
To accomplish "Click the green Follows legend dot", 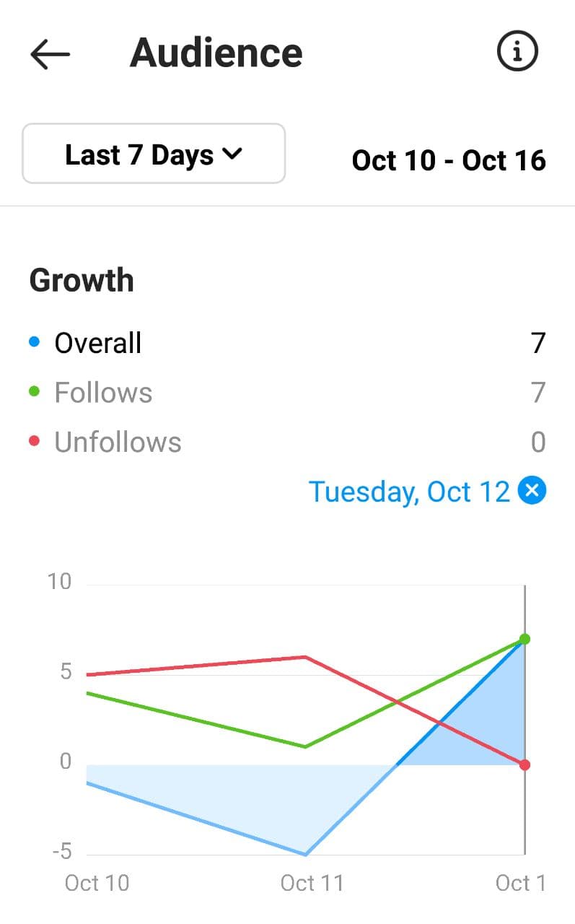I will tap(34, 392).
